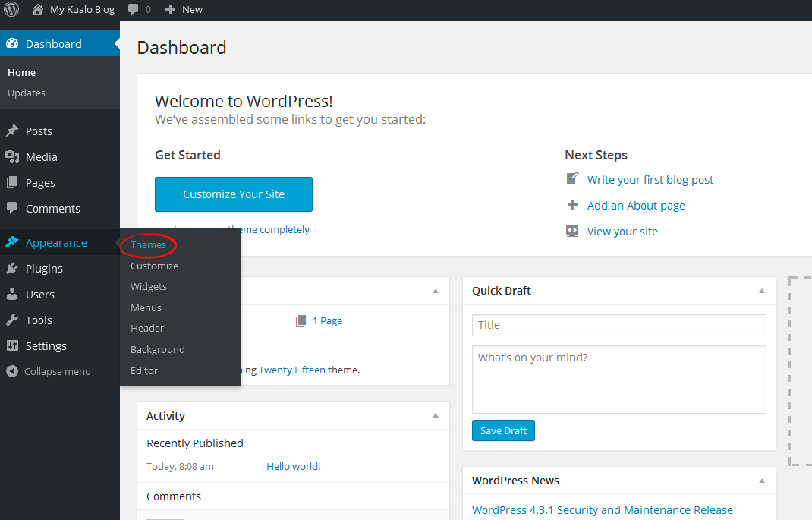812x520 pixels.
Task: Click the Posts pushpin icon
Action: coord(12,131)
